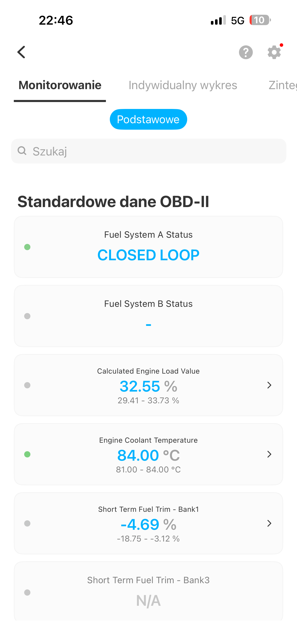The height and width of the screenshot is (644, 297).
Task: Open the CLOSED LOOP status card
Action: point(148,247)
